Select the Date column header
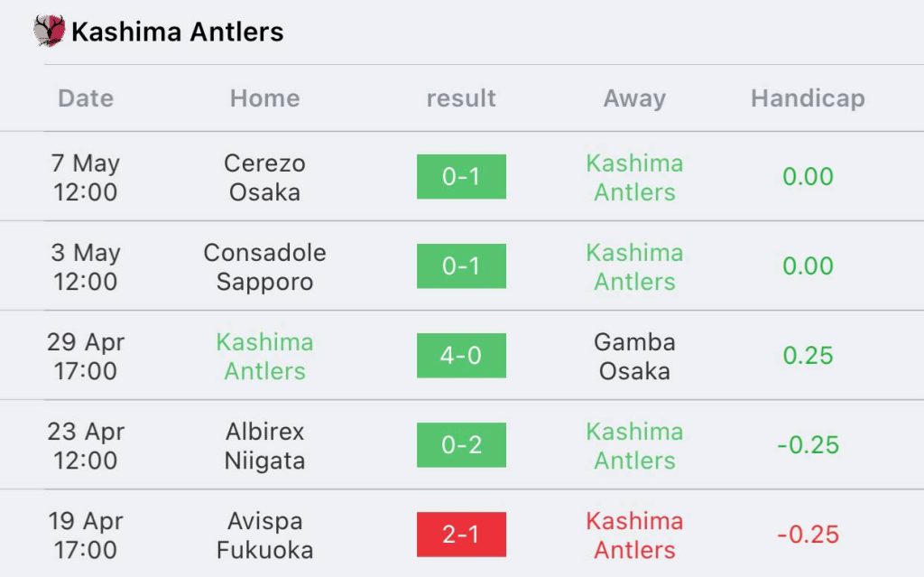 (x=86, y=98)
